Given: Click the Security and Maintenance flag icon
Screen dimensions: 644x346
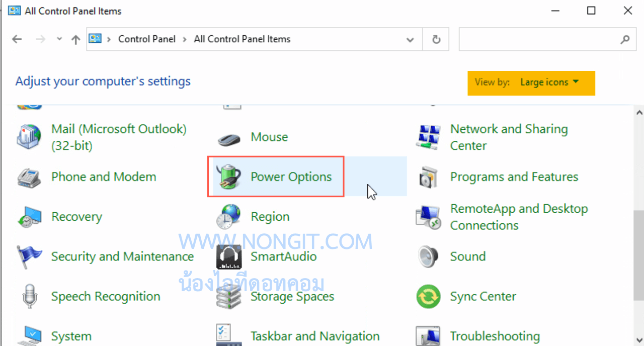Looking at the screenshot, I should [29, 256].
